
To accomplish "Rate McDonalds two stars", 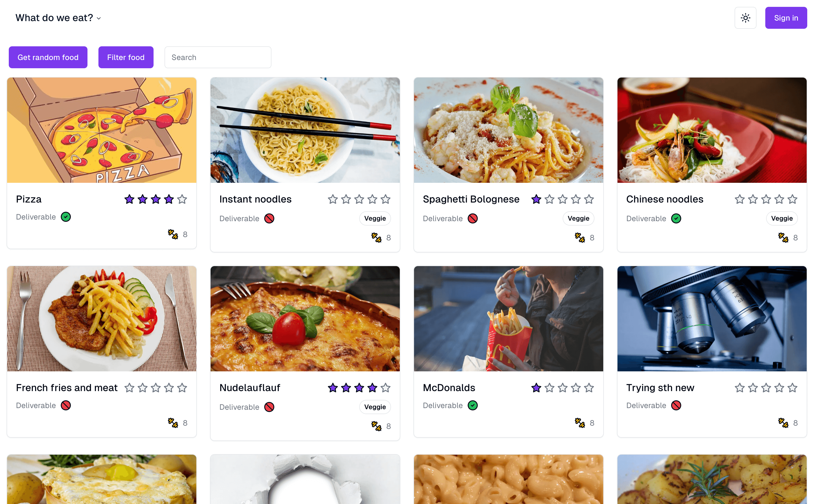I will point(549,388).
